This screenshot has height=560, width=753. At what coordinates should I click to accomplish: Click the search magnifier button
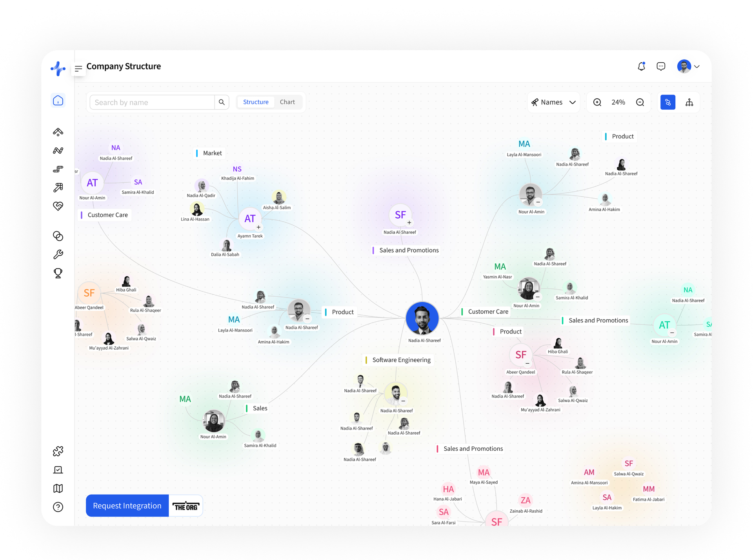[222, 102]
